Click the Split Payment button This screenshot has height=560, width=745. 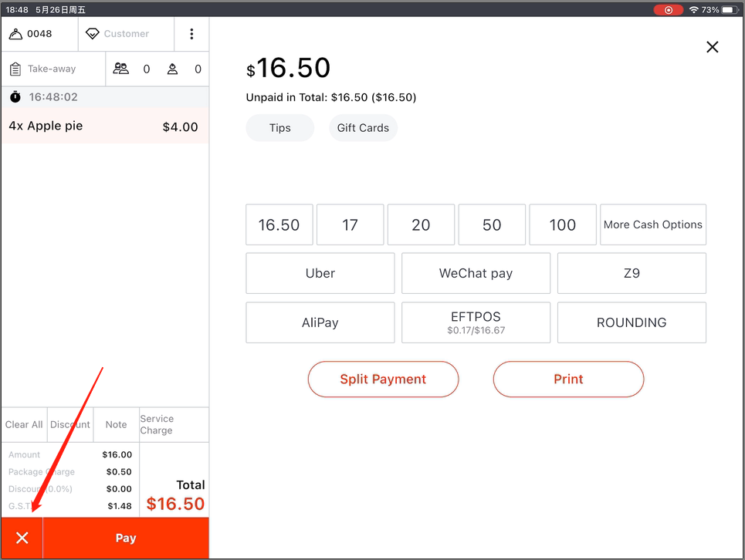(x=383, y=380)
